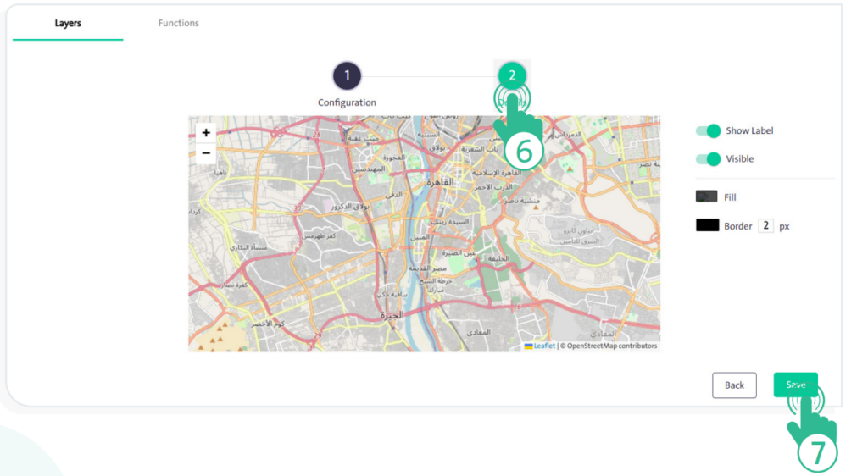Zoom in on the map
This screenshot has width=868, height=476.
click(x=206, y=133)
